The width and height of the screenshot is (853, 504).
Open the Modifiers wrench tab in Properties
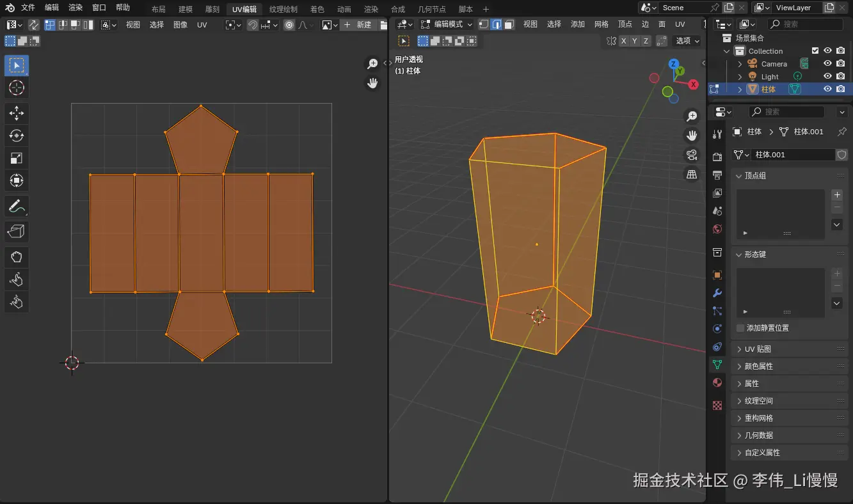(x=717, y=294)
